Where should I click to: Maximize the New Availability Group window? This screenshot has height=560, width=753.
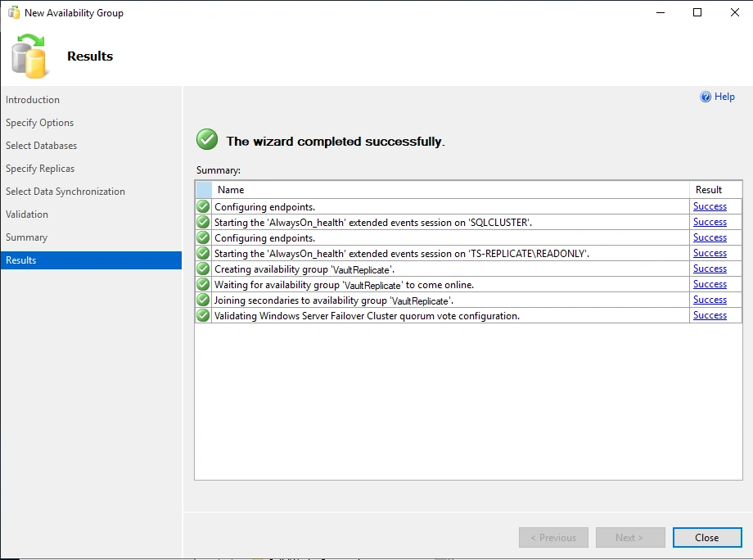click(697, 12)
